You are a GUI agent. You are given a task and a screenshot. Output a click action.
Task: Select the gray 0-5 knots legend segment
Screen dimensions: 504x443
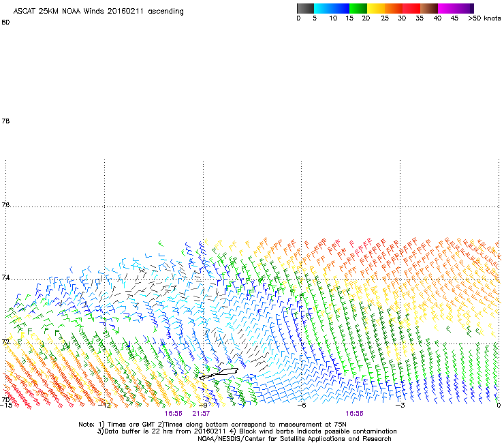[305, 8]
